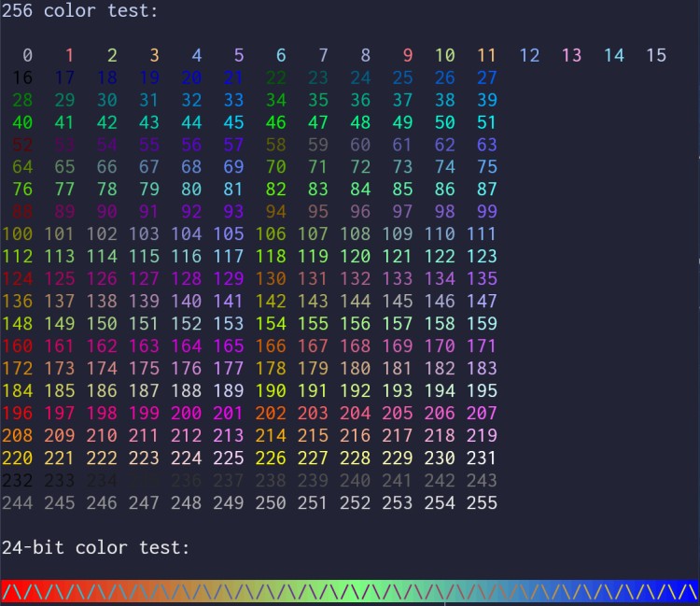The height and width of the screenshot is (606, 700).
Task: Click the number 63
Action: [486, 145]
